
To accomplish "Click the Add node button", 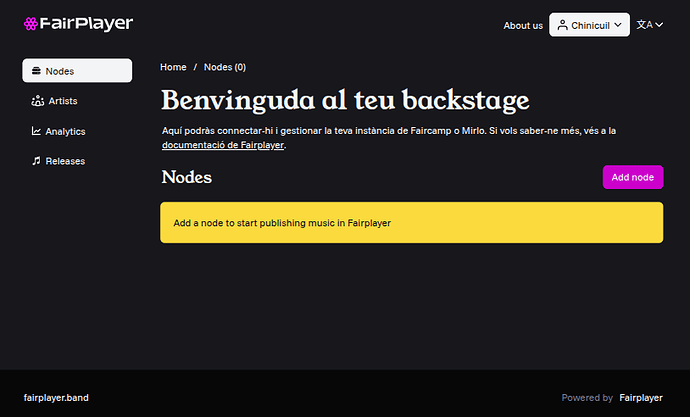I will 633,177.
